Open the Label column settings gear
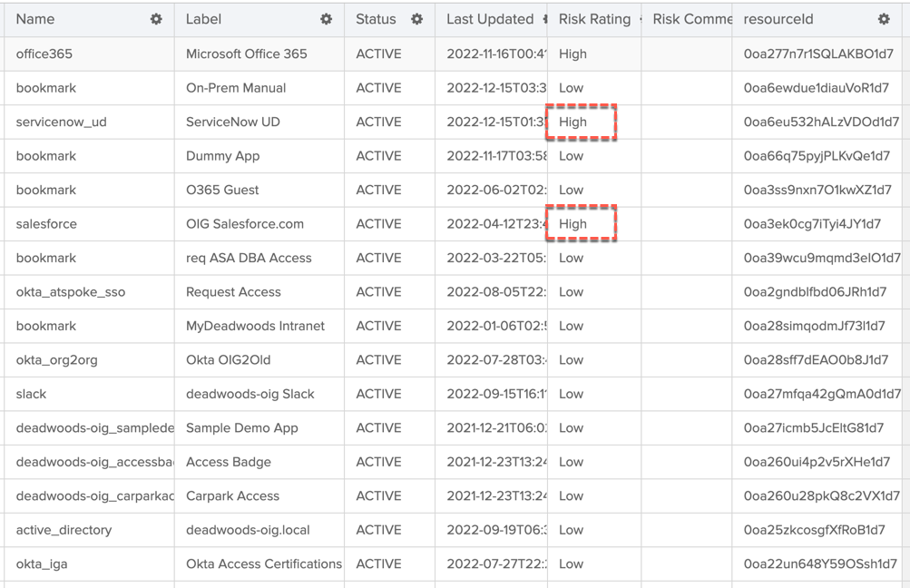The image size is (910, 588). [x=326, y=19]
